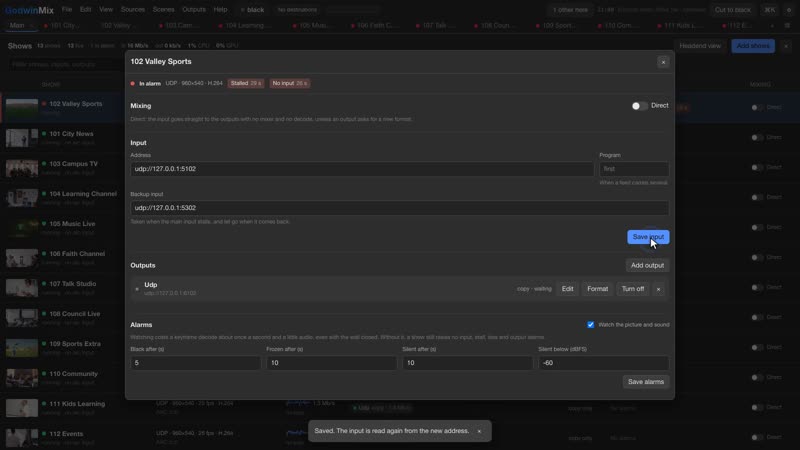This screenshot has width=800, height=450.
Task: Toggle Direct switch for 101 City News row
Action: 757,137
